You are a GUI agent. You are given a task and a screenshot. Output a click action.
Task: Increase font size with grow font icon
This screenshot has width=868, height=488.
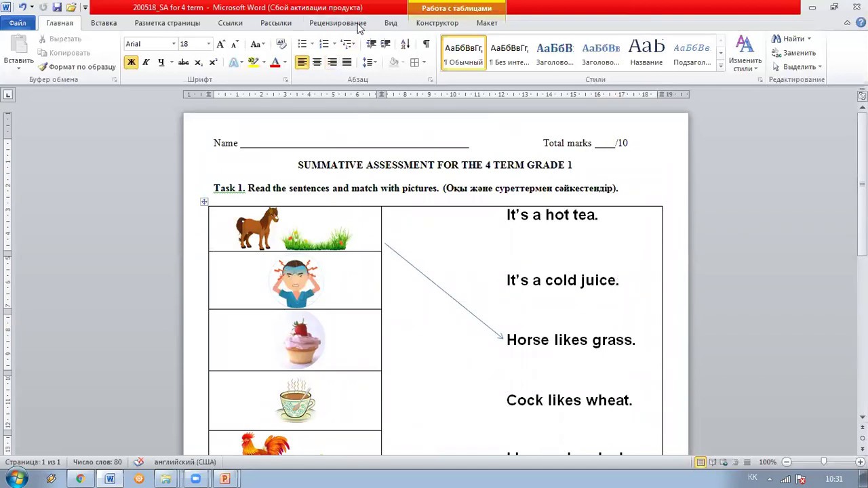(220, 44)
